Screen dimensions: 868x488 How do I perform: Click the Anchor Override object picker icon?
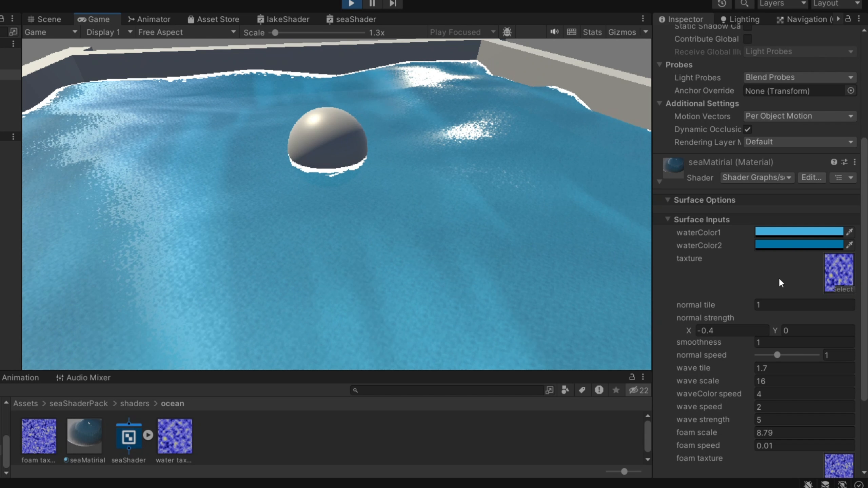click(851, 90)
